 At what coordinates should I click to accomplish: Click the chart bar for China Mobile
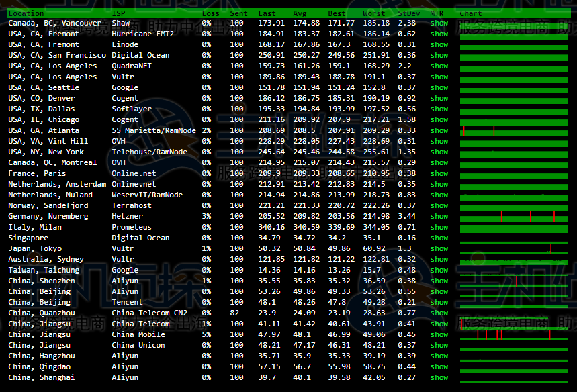pyautogui.click(x=513, y=335)
